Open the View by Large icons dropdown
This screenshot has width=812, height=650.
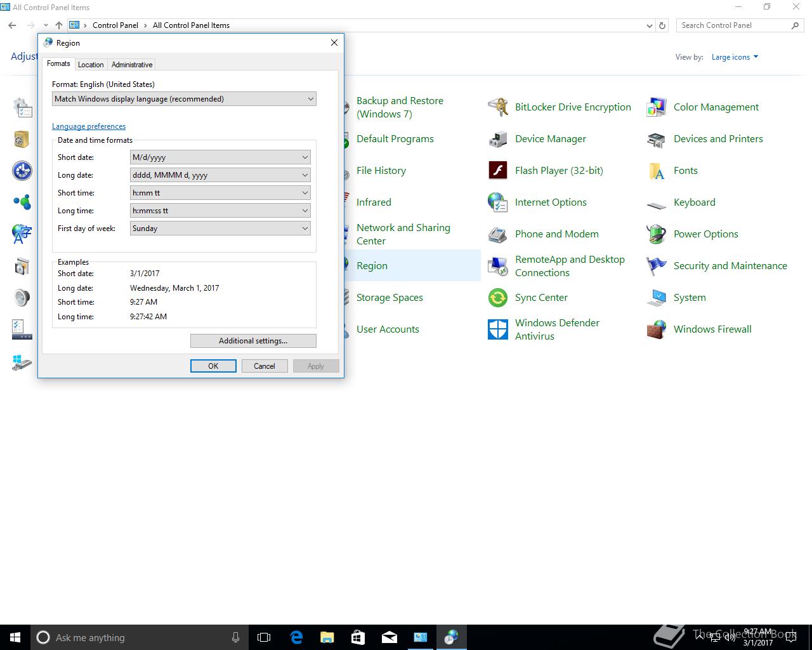click(x=735, y=57)
